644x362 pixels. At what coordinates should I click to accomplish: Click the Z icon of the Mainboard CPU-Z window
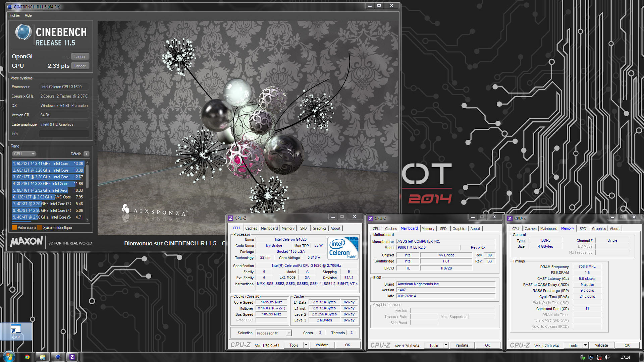click(x=370, y=219)
